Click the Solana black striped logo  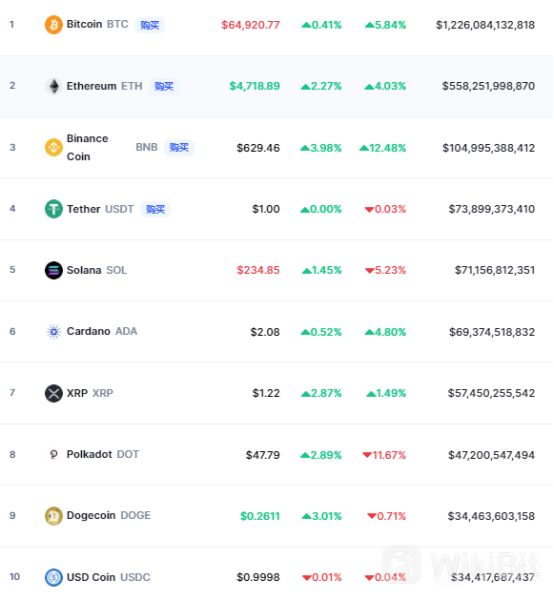54,270
